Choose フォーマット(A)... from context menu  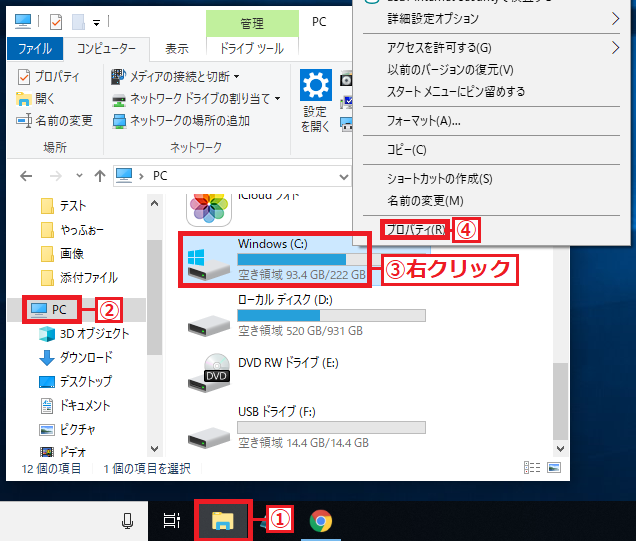point(492,121)
